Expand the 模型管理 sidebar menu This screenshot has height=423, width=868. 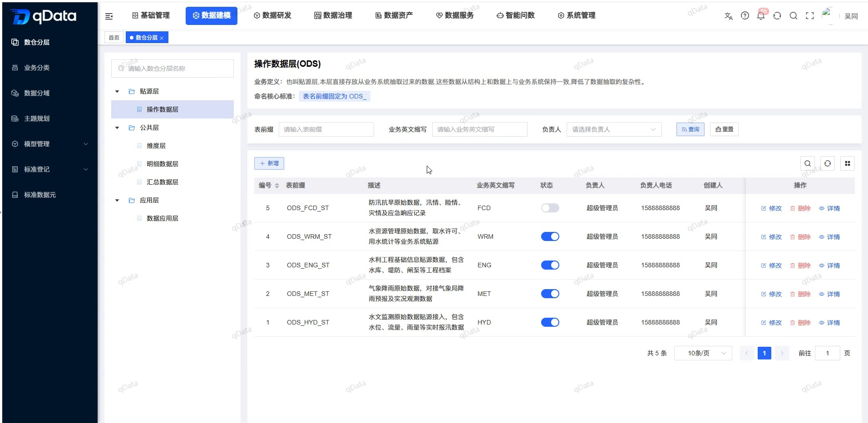tap(50, 144)
